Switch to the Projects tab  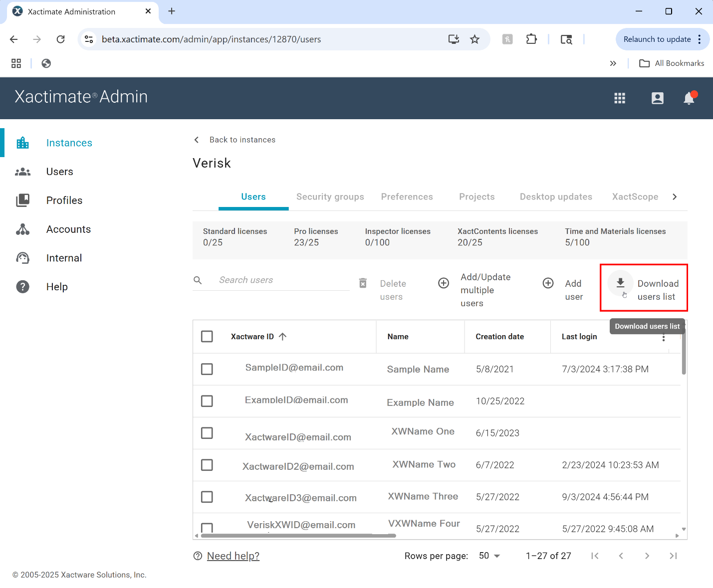click(x=477, y=197)
